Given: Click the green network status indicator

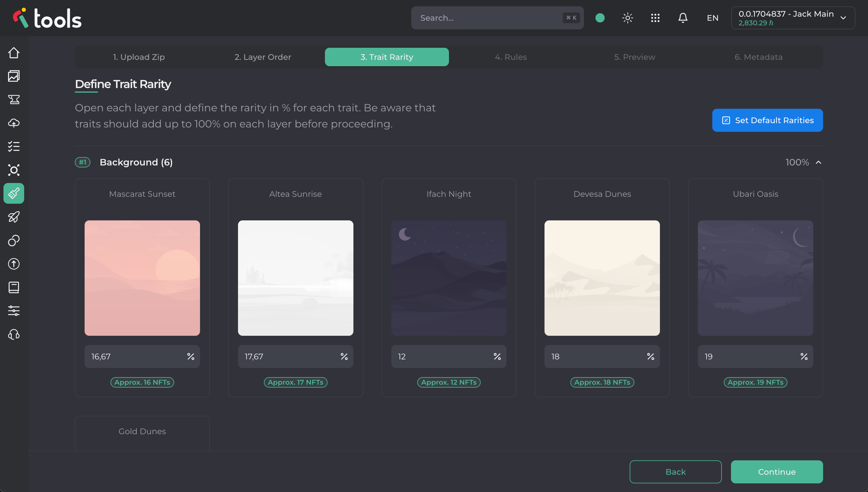Looking at the screenshot, I should [600, 18].
